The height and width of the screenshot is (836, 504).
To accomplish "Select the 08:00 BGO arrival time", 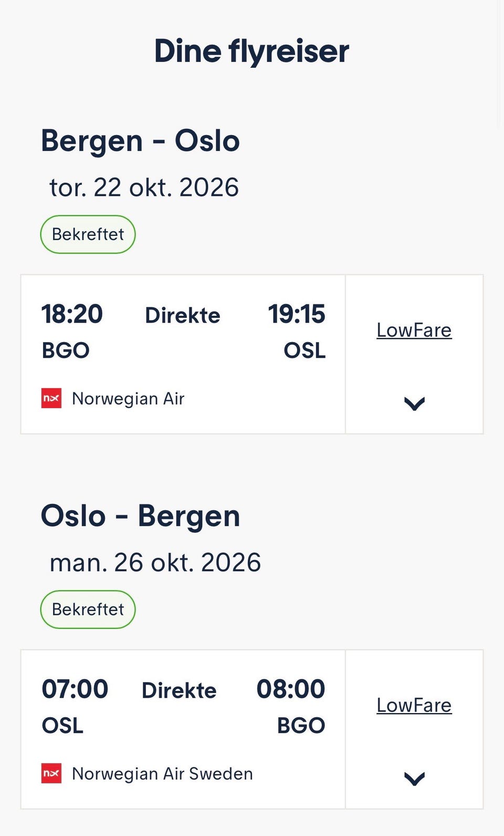I will point(291,689).
